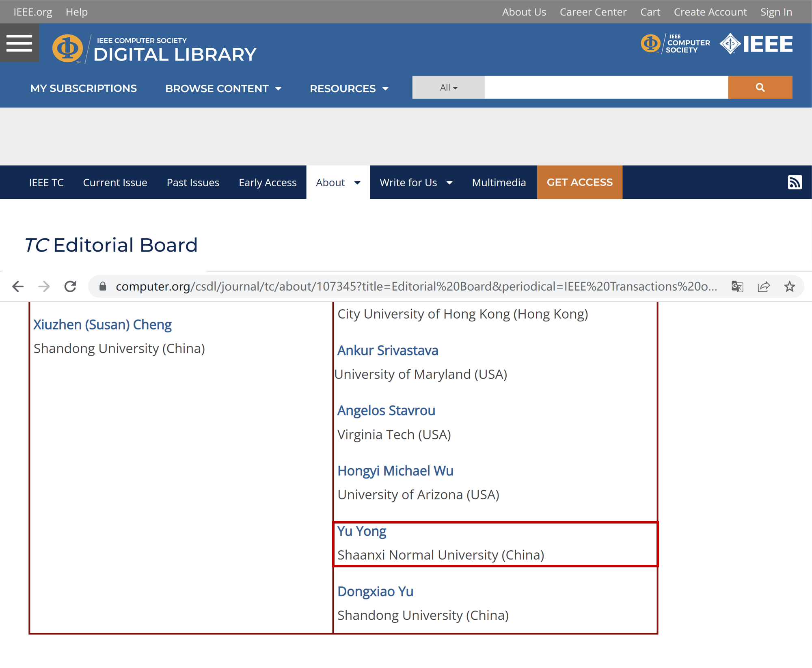Switch to the Early Access tab
The image size is (812, 668).
pyautogui.click(x=268, y=183)
